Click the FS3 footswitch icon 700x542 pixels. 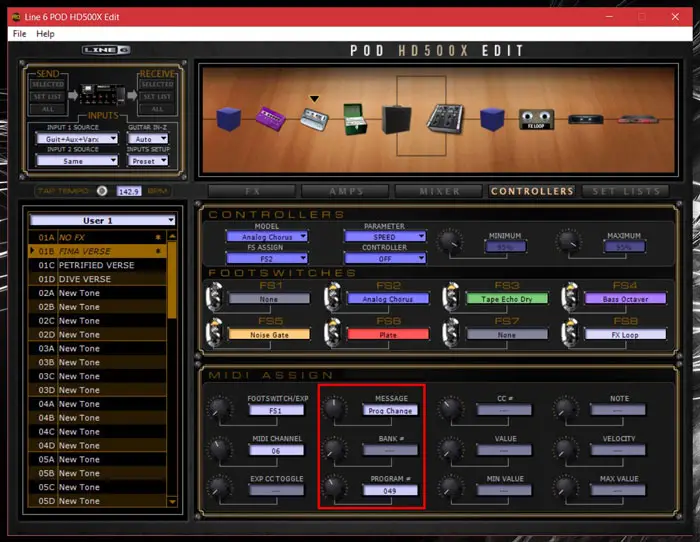[x=451, y=296]
